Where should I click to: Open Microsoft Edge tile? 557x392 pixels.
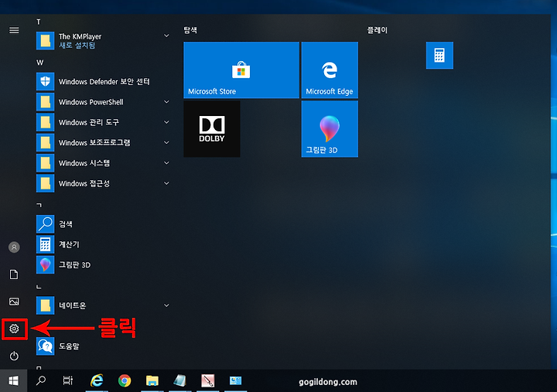coord(330,70)
